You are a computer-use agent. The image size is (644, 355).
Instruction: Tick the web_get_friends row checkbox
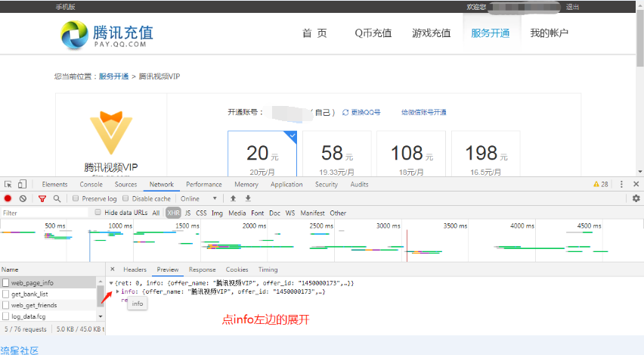coord(6,305)
